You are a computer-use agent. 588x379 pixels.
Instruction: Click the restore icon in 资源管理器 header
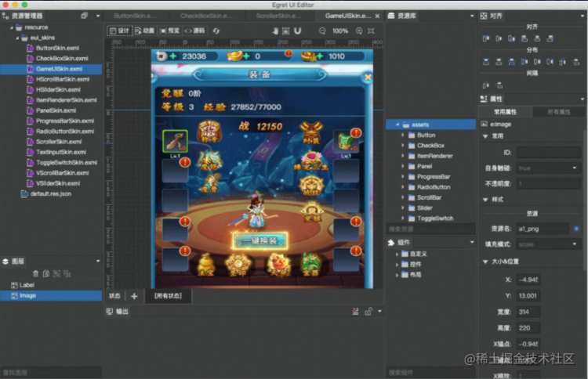pyautogui.click(x=85, y=16)
